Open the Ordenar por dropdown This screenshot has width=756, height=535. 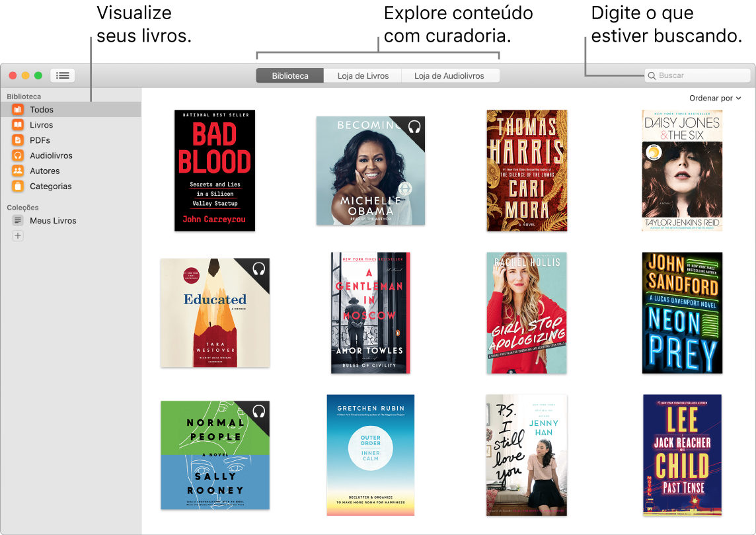(715, 97)
